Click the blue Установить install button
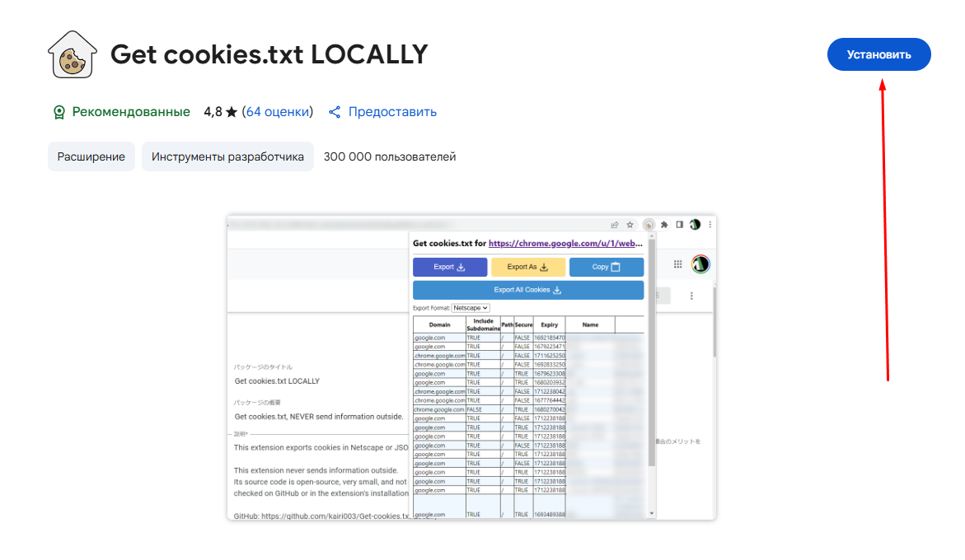965x560 pixels. pyautogui.click(x=878, y=54)
